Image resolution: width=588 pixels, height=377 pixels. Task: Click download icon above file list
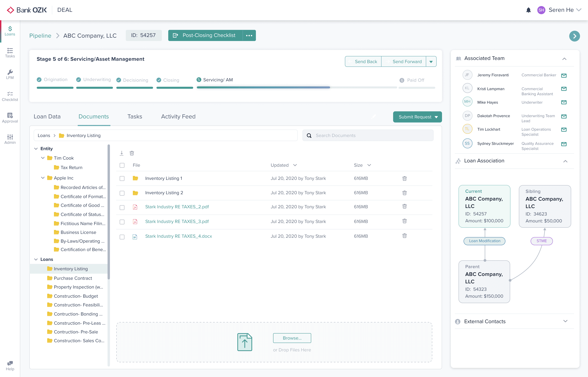pyautogui.click(x=122, y=153)
